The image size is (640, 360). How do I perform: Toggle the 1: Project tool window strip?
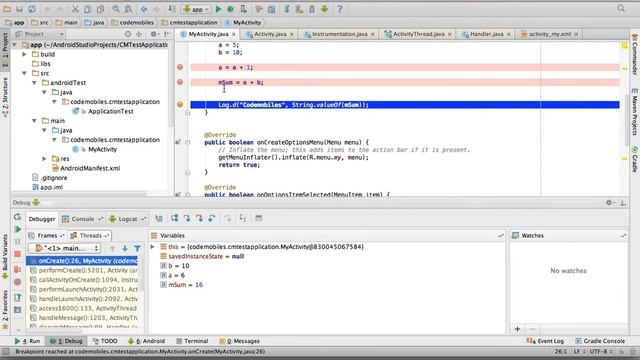[5, 50]
